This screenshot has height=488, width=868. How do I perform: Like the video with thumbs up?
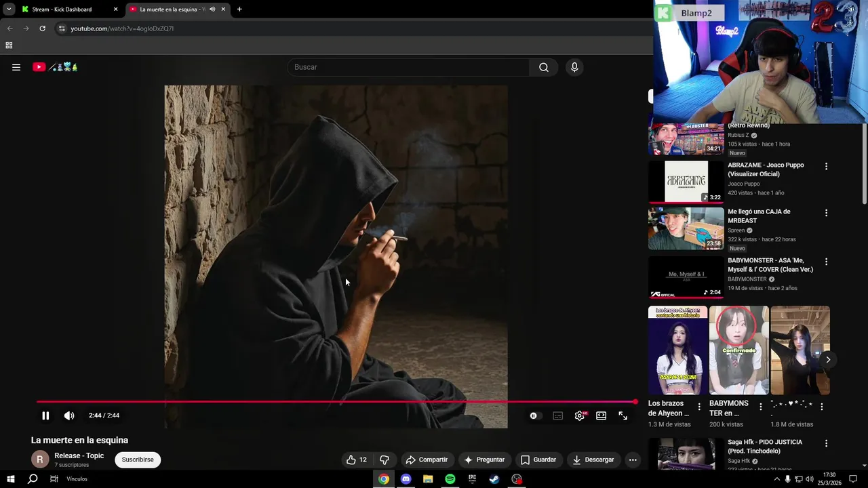357,460
